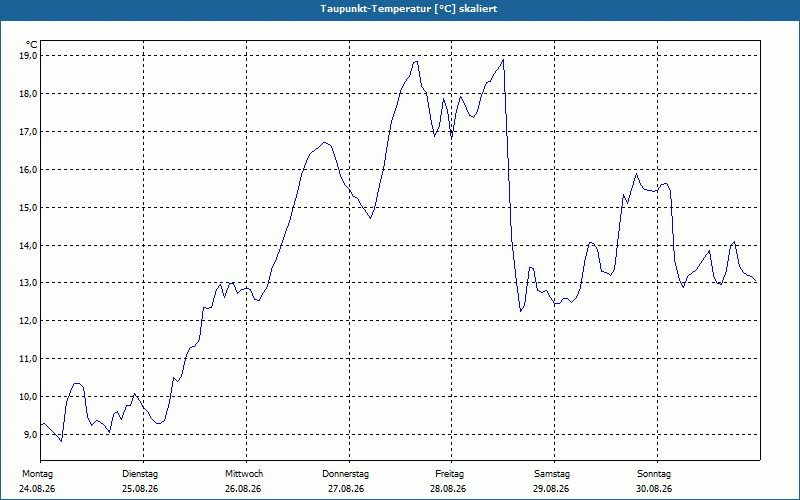Viewport: 800px width, 500px height.
Task: Select the '13,0' y-axis value
Action: pos(28,283)
